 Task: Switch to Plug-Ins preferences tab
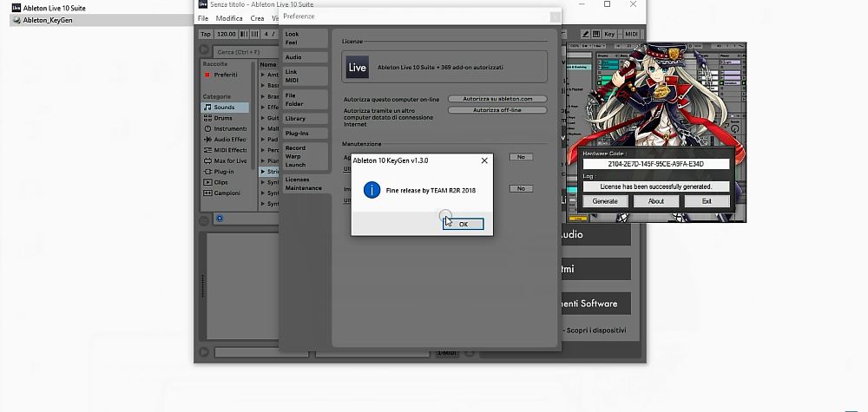306,134
